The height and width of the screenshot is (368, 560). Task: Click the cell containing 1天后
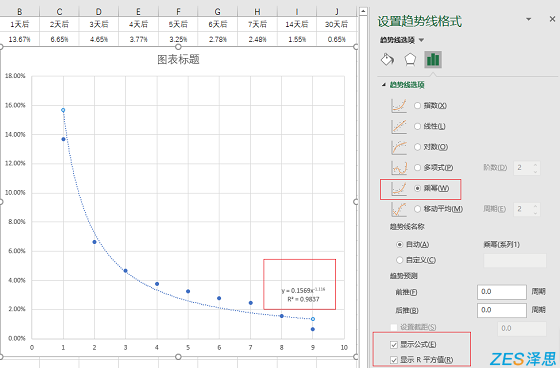[x=20, y=24]
